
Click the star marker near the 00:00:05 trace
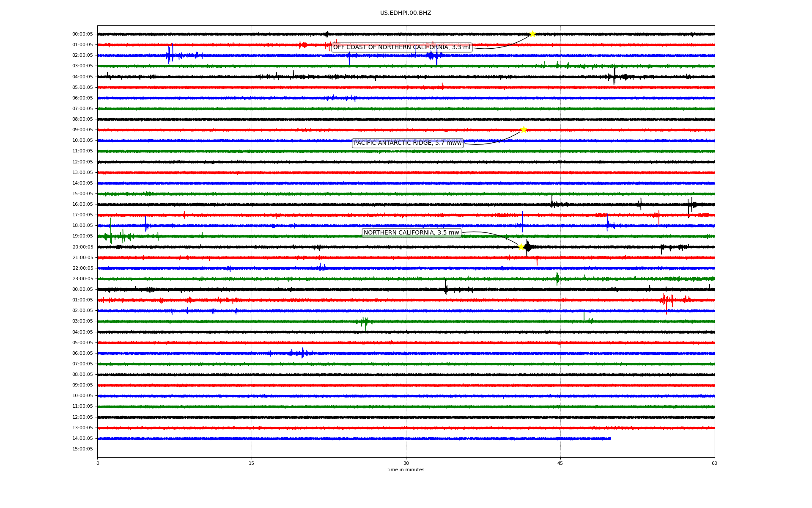pyautogui.click(x=532, y=34)
